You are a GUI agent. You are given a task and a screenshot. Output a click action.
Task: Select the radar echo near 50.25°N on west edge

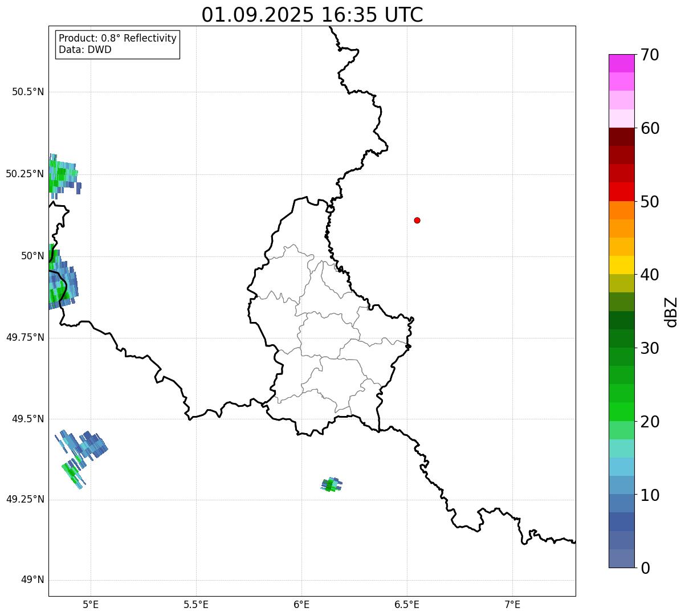pos(62,175)
